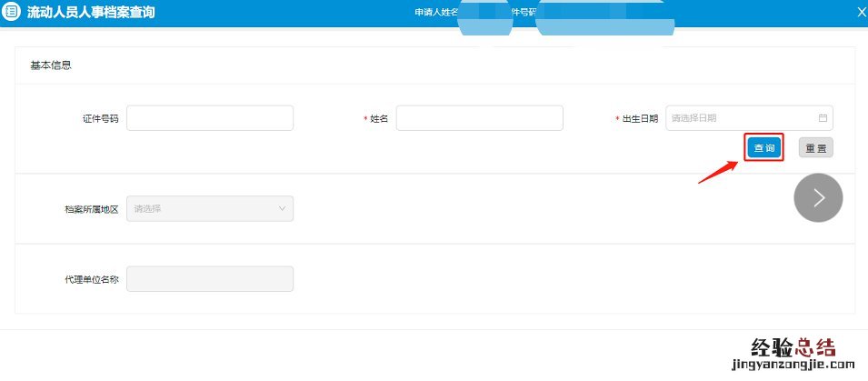The height and width of the screenshot is (381, 868).
Task: Click the document icon beside the page title
Action: point(12,13)
